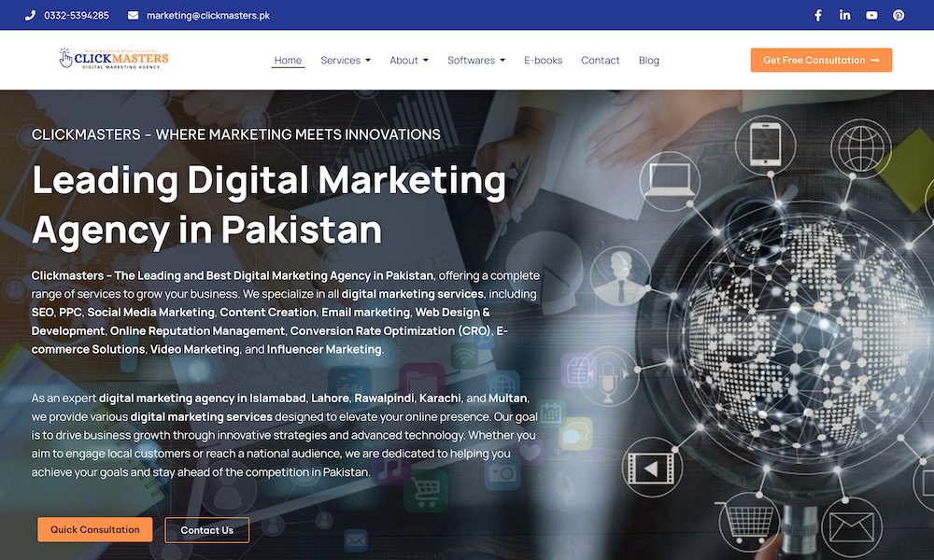Open the Pinterest icon in top bar
This screenshot has width=934, height=560.
click(899, 16)
